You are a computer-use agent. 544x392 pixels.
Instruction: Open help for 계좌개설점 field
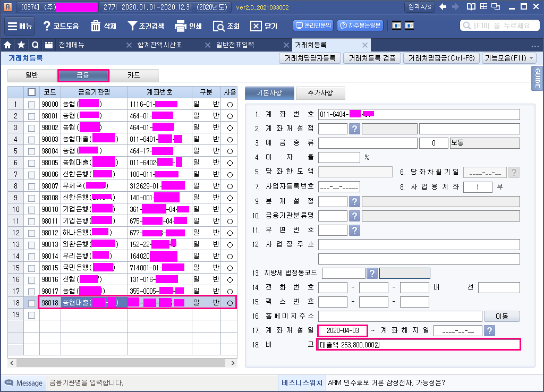(x=354, y=129)
